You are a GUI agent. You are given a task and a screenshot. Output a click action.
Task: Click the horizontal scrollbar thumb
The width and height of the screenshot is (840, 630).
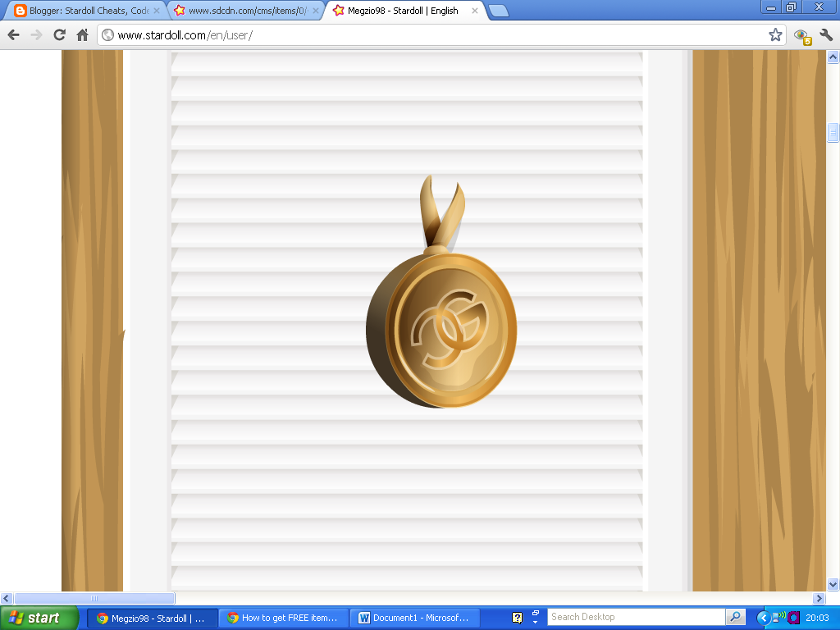[94, 598]
